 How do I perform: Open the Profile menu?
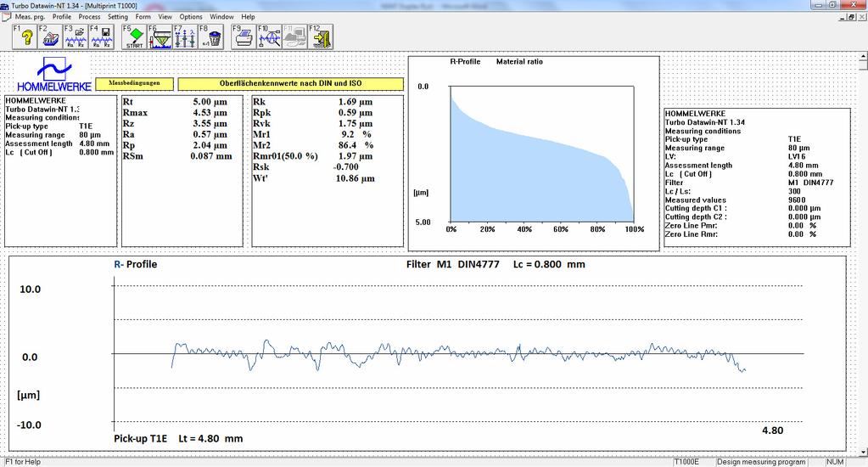click(62, 17)
